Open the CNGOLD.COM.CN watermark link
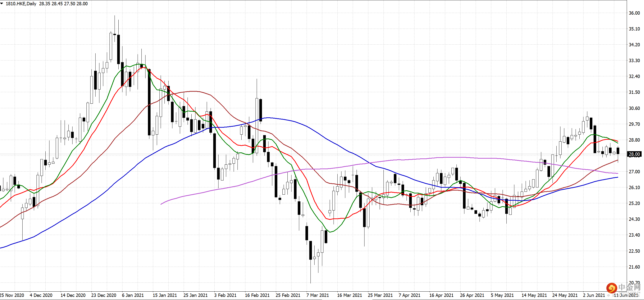This screenshot has width=644, height=300. pos(629,293)
